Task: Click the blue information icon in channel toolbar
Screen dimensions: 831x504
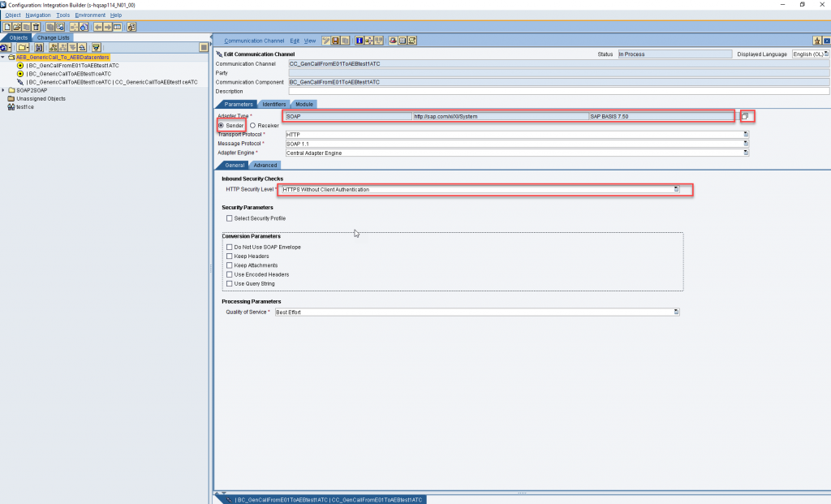Action: (x=360, y=41)
